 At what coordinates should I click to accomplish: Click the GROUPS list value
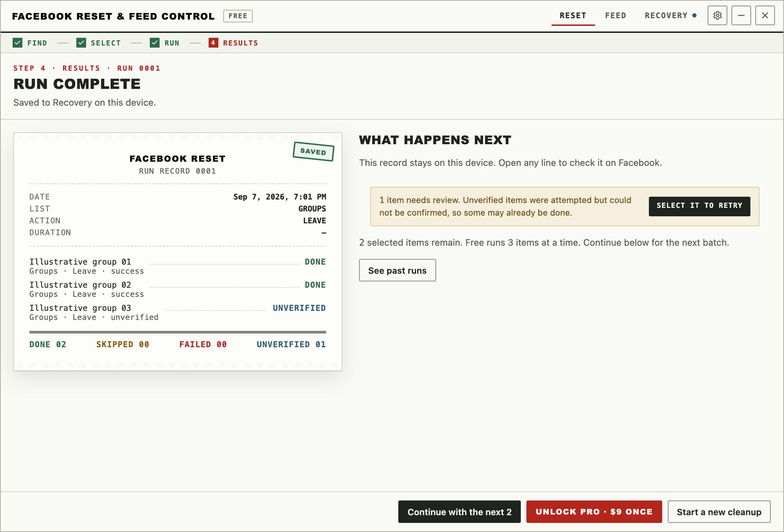312,209
